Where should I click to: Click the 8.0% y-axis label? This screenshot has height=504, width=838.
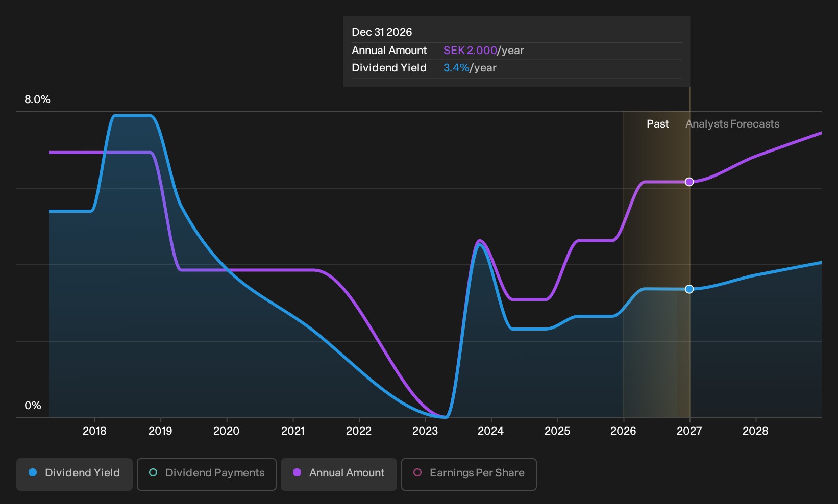(37, 99)
